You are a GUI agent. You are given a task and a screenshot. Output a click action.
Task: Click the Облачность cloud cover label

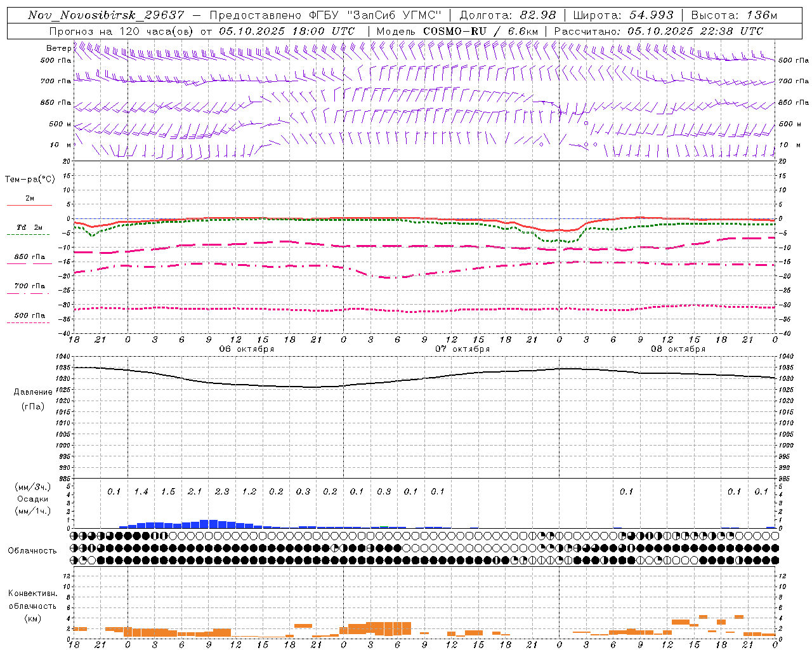tap(32, 551)
